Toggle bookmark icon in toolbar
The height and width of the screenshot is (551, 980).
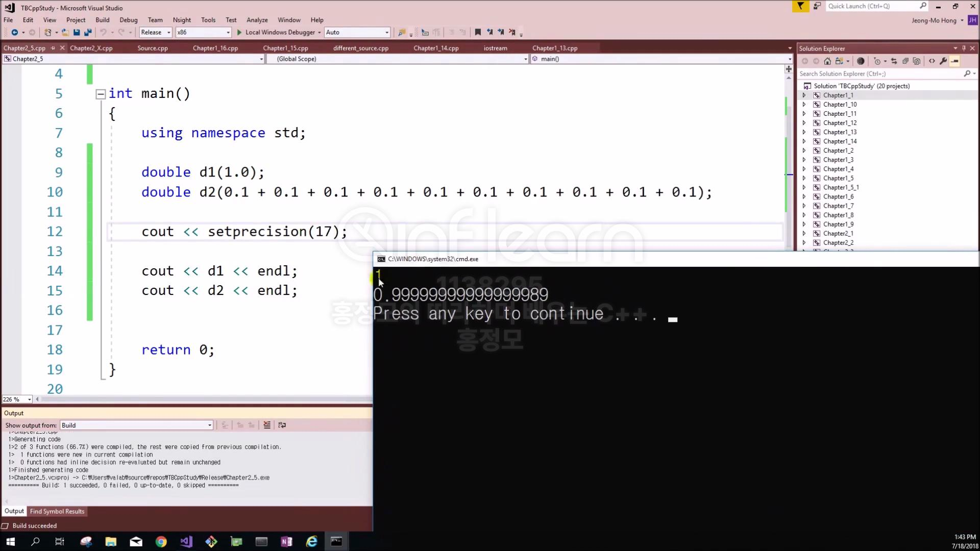[478, 32]
